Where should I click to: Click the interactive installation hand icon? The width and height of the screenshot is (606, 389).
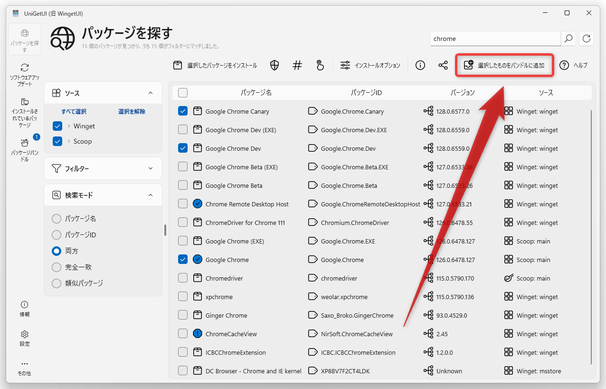point(320,65)
